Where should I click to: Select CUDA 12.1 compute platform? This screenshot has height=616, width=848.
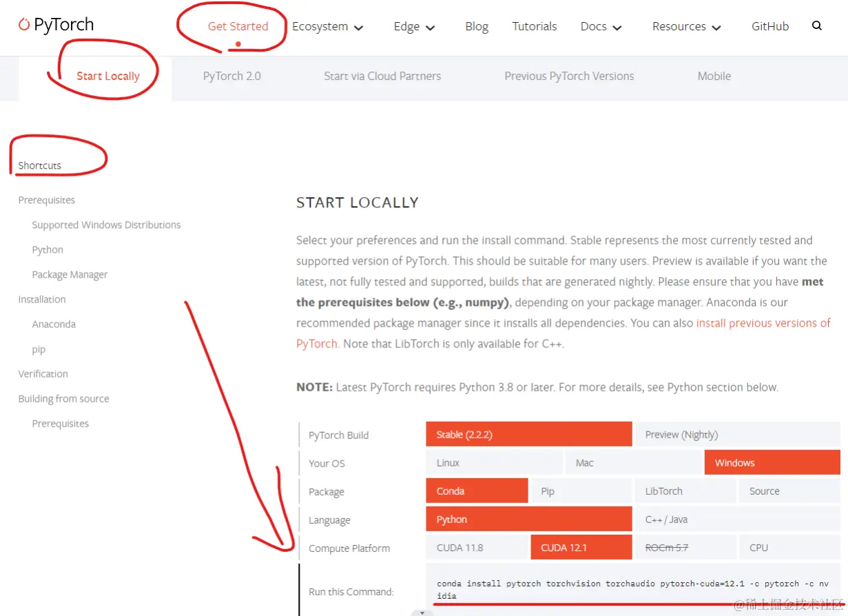(x=581, y=547)
